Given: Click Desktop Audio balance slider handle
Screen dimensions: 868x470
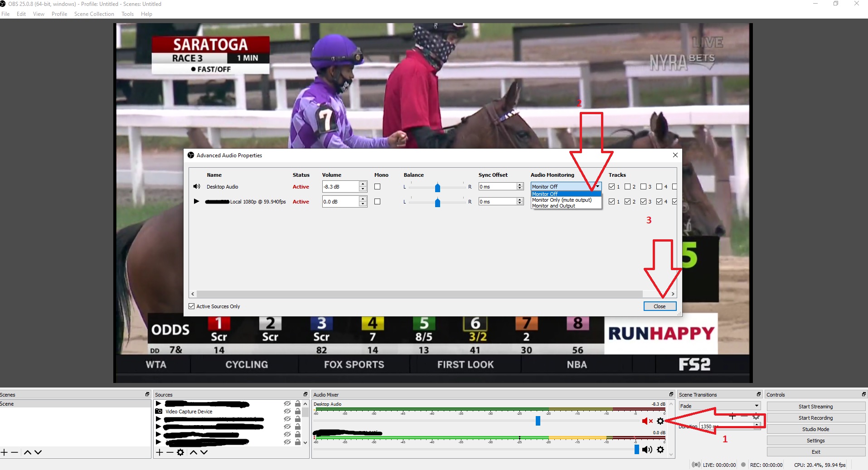Looking at the screenshot, I should click(x=437, y=187).
